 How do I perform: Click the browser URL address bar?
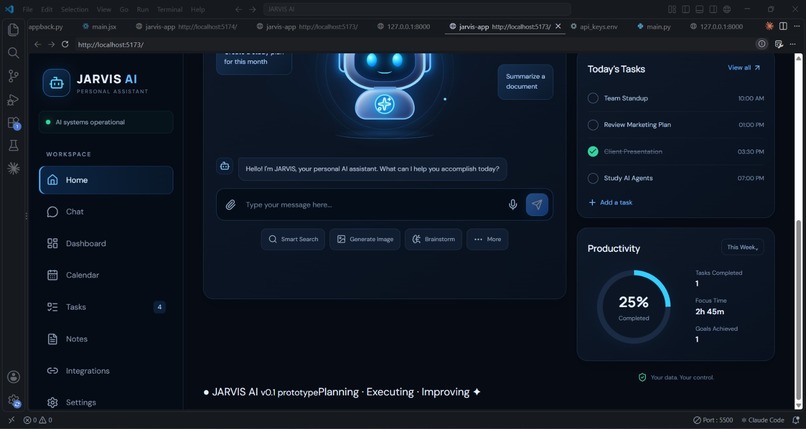[x=413, y=45]
